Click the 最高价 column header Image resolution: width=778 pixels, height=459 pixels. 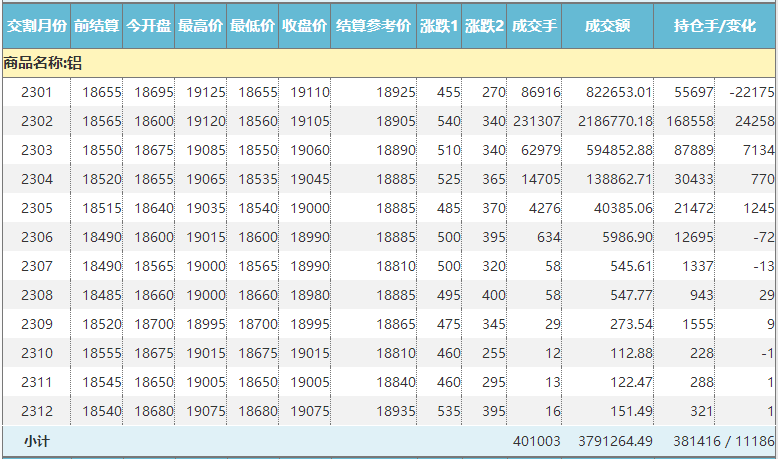[x=200, y=25]
